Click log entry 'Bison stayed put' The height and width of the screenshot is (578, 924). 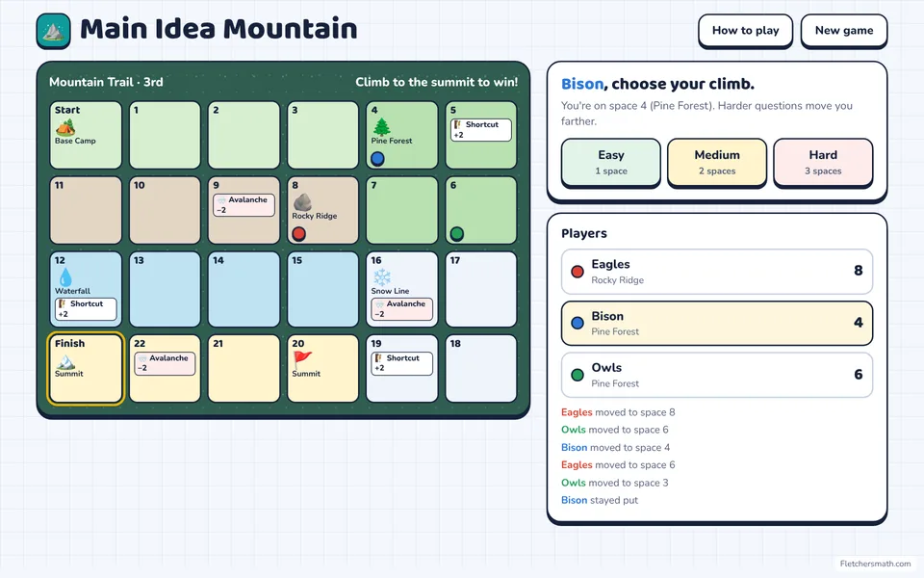pos(600,501)
